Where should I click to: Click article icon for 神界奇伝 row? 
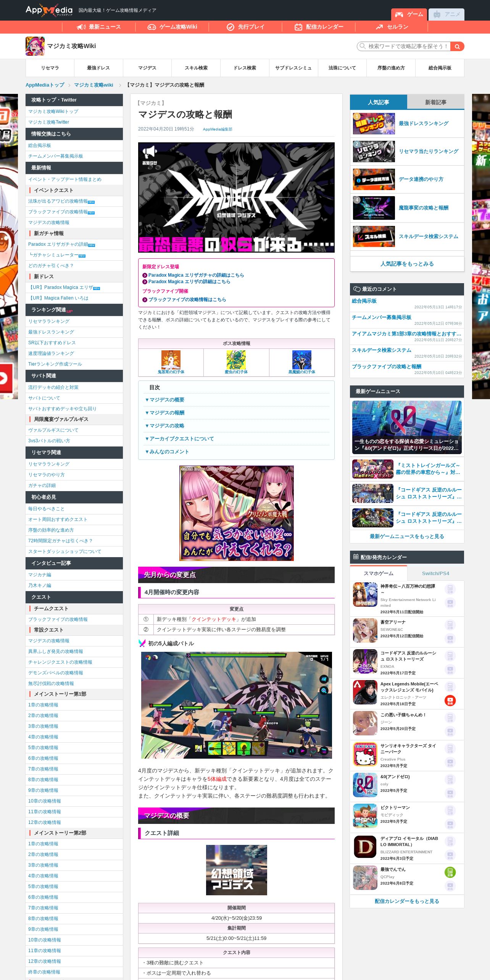point(450,589)
